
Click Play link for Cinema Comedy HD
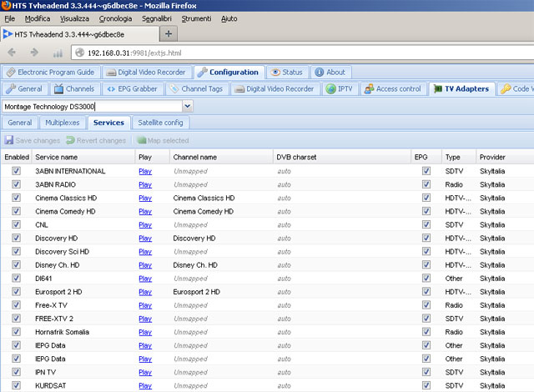[x=145, y=212]
